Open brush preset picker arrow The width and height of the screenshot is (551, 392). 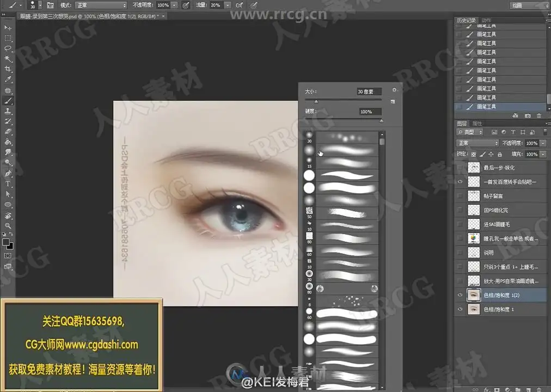click(40, 5)
